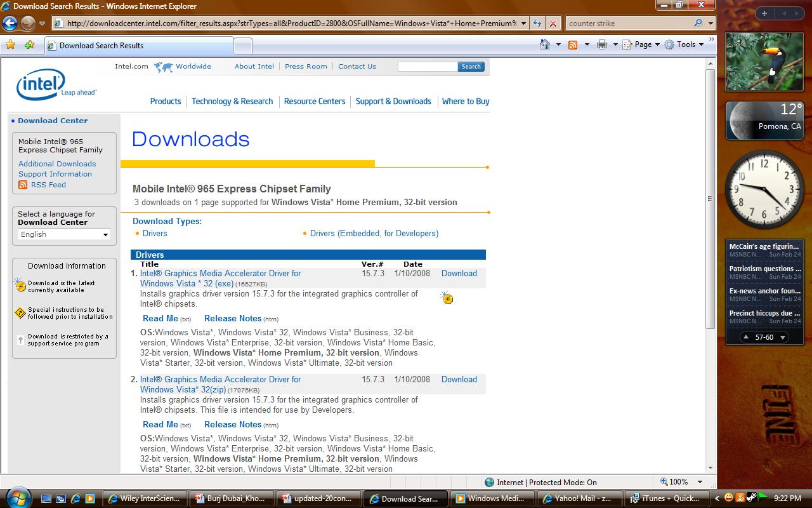Open the Contact Us link
This screenshot has height=508, width=812.
[357, 66]
